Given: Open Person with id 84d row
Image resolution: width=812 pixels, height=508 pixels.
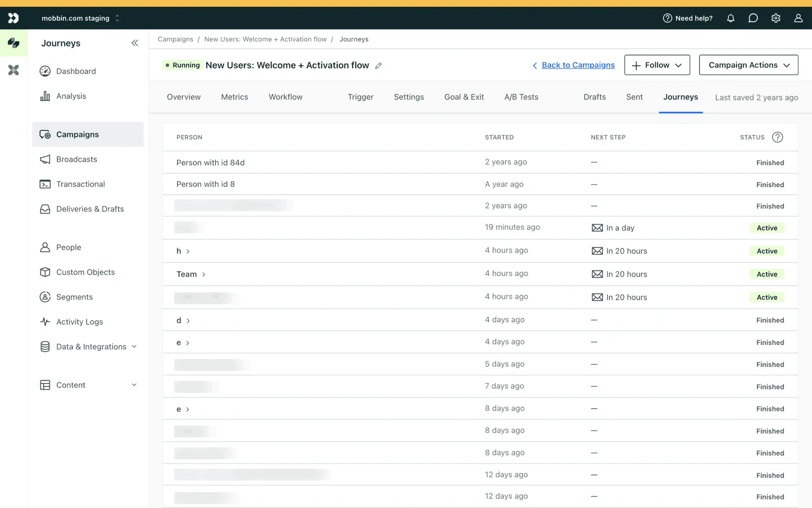Looking at the screenshot, I should click(x=210, y=163).
